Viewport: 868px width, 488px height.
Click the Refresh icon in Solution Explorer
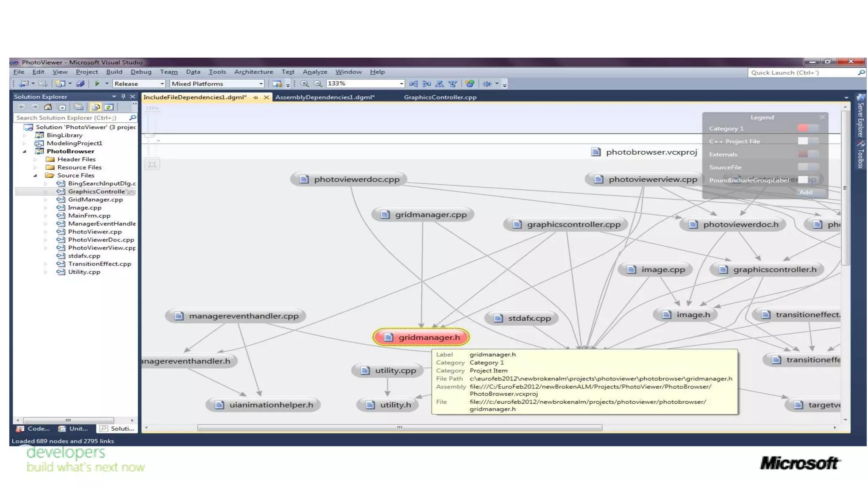(109, 107)
